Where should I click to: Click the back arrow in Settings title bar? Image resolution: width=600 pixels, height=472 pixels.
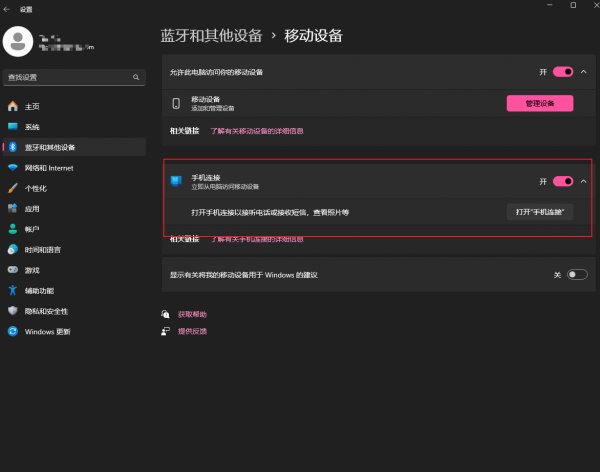click(x=7, y=9)
